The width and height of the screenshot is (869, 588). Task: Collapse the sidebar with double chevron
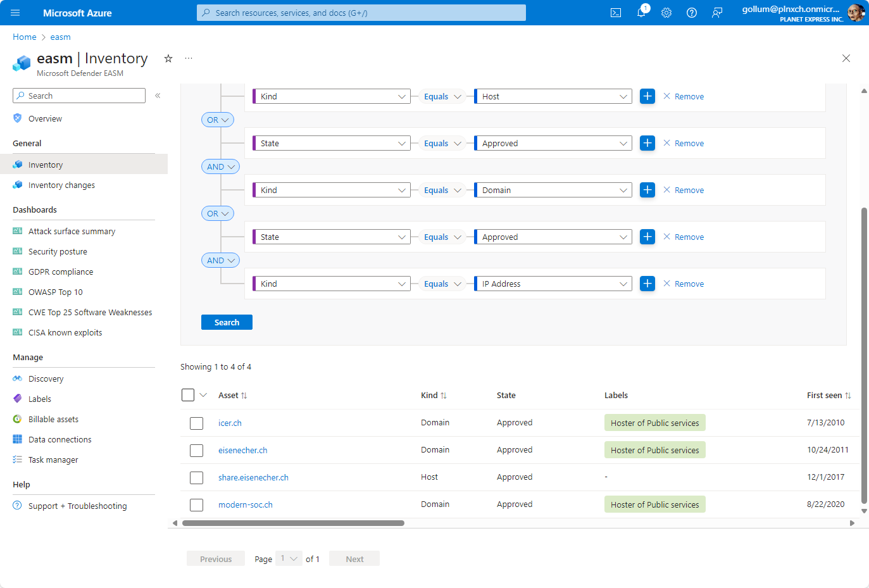[x=158, y=96]
